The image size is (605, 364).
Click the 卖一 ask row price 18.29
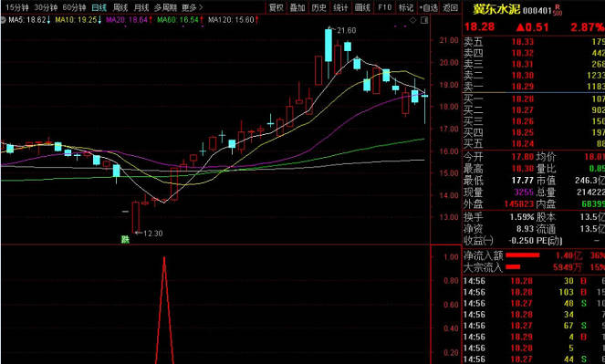click(x=523, y=87)
